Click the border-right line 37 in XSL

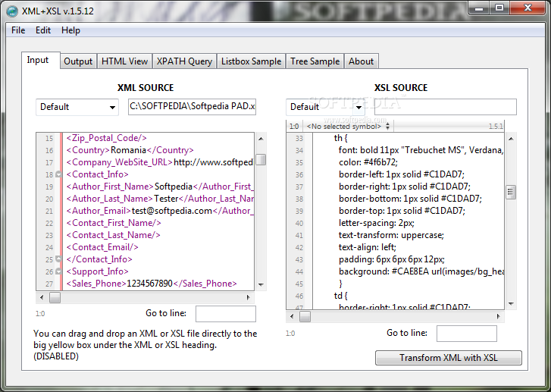pyautogui.click(x=405, y=187)
